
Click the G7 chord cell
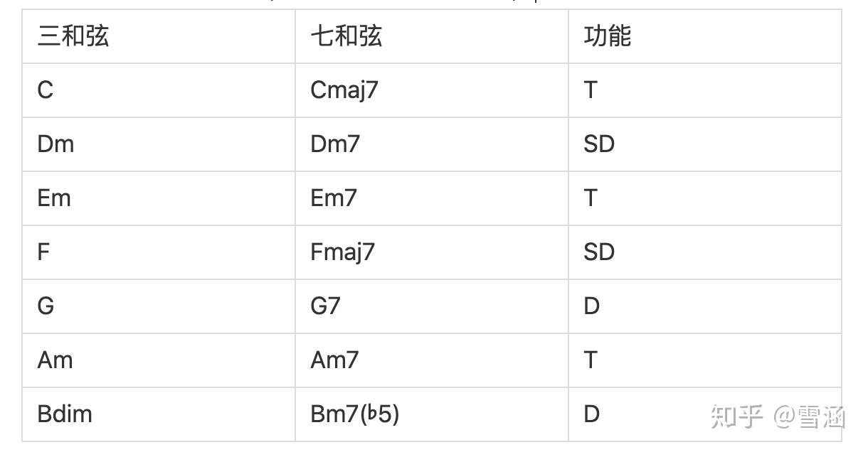(x=325, y=306)
